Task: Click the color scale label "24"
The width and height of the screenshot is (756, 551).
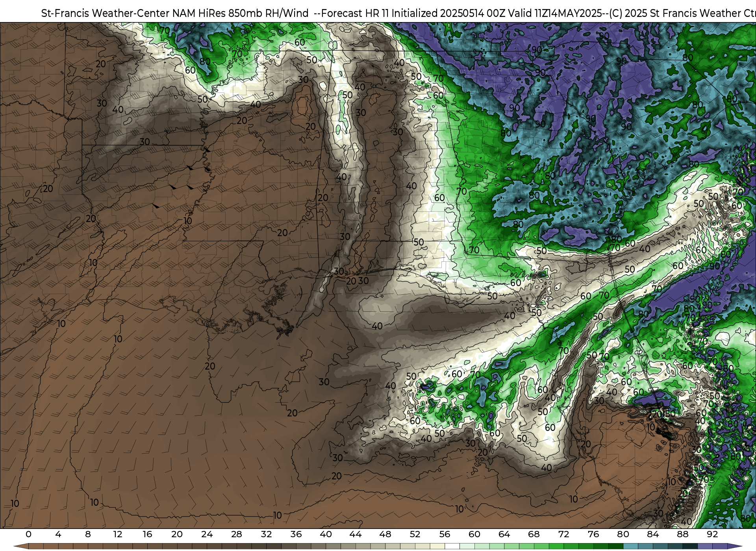Action: click(x=207, y=534)
